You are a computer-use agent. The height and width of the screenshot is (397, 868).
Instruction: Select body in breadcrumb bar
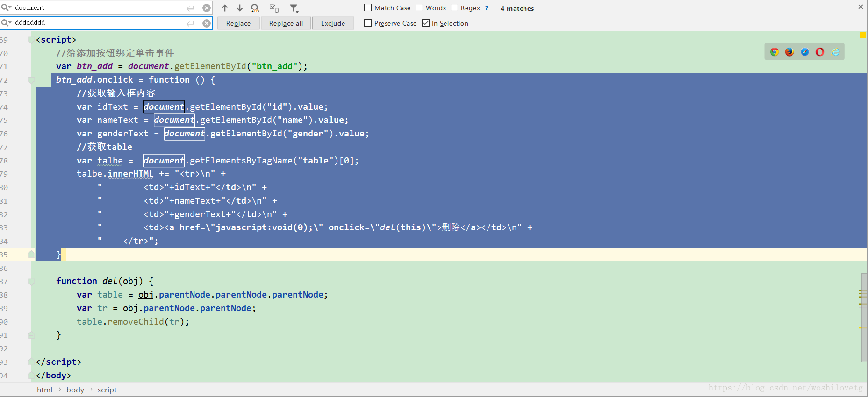[x=75, y=390]
